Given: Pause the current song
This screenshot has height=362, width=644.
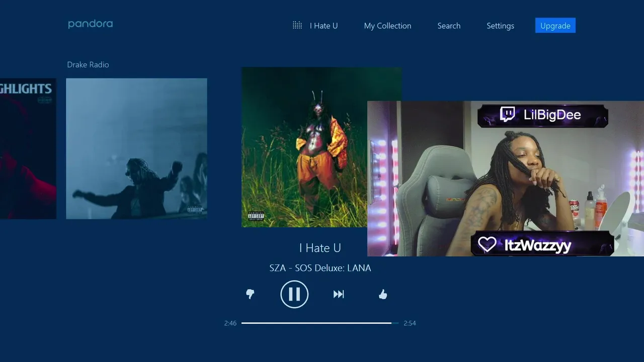Looking at the screenshot, I should 294,294.
